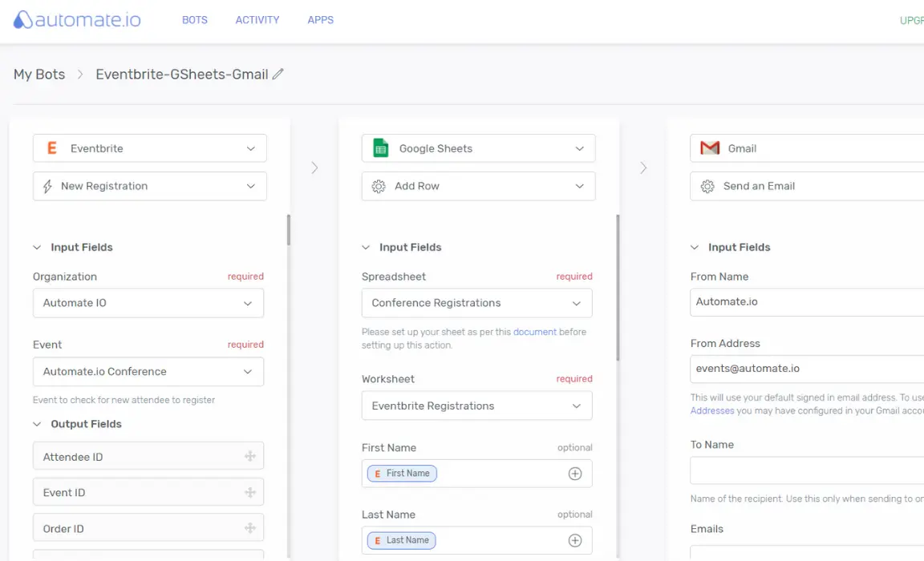Select the Order ID output field

[148, 528]
